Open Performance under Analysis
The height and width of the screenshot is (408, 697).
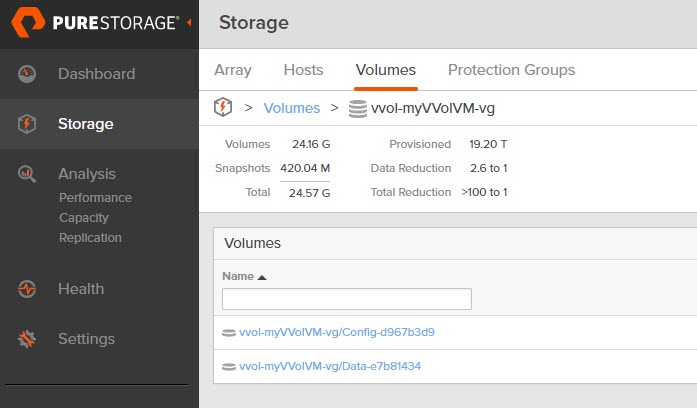point(95,197)
